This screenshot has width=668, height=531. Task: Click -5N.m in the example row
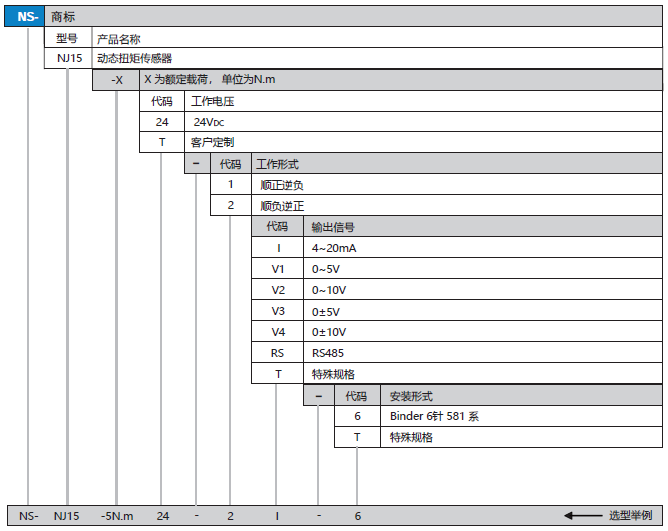tap(116, 516)
